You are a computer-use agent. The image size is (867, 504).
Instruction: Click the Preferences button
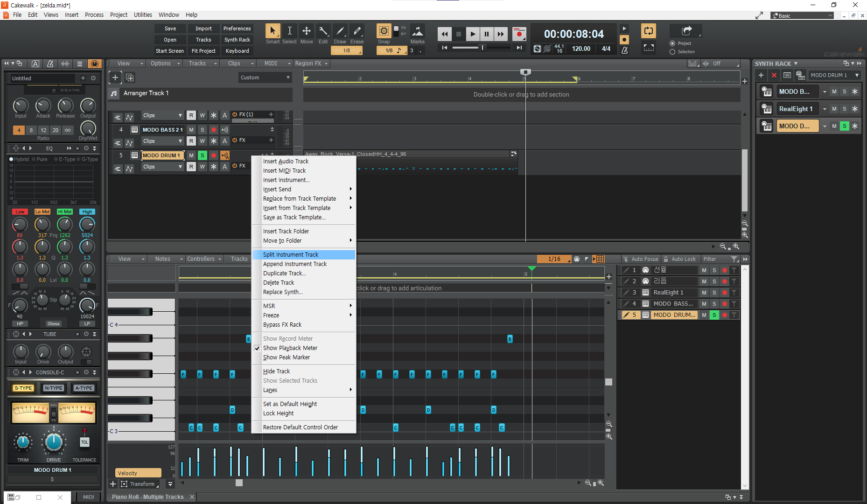tap(237, 28)
